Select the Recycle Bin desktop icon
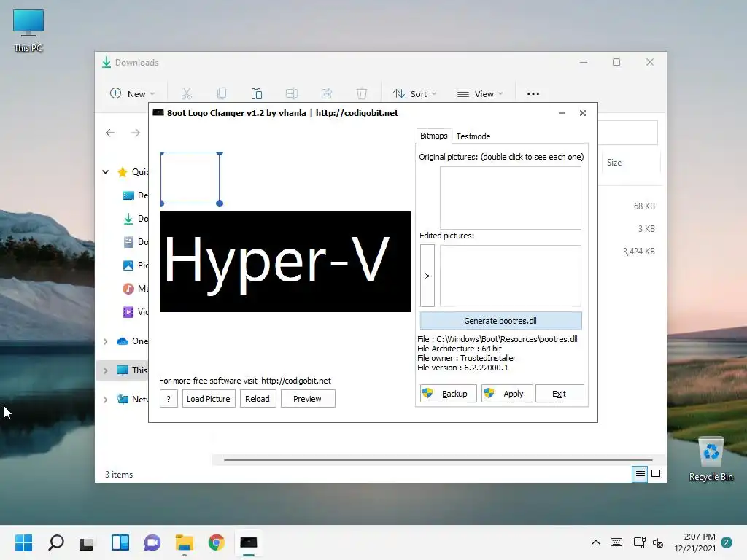Screen dimensions: 747x560 [x=711, y=459]
